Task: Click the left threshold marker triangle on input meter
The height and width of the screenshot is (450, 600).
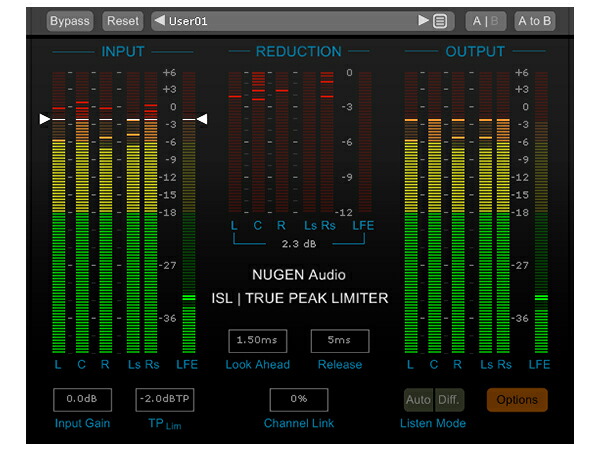Action: 44,119
